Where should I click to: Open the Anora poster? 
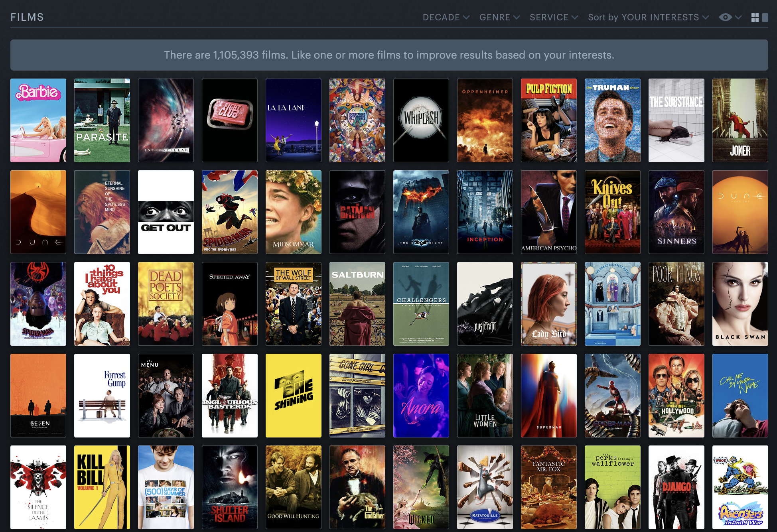coord(421,396)
